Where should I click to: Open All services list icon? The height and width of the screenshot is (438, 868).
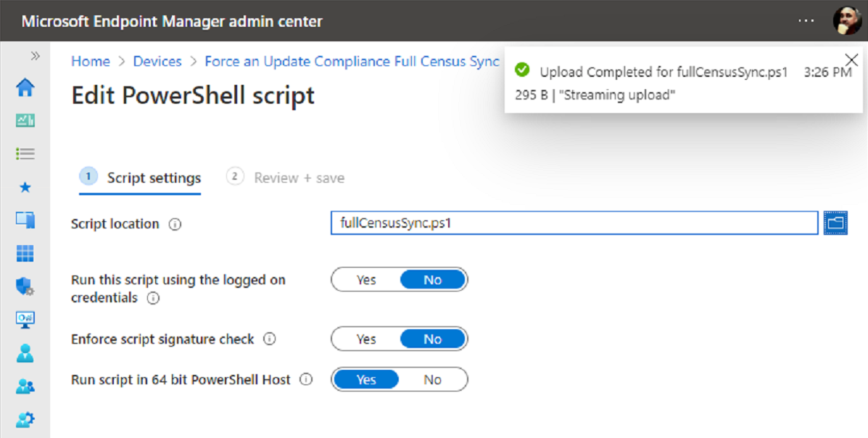point(25,154)
